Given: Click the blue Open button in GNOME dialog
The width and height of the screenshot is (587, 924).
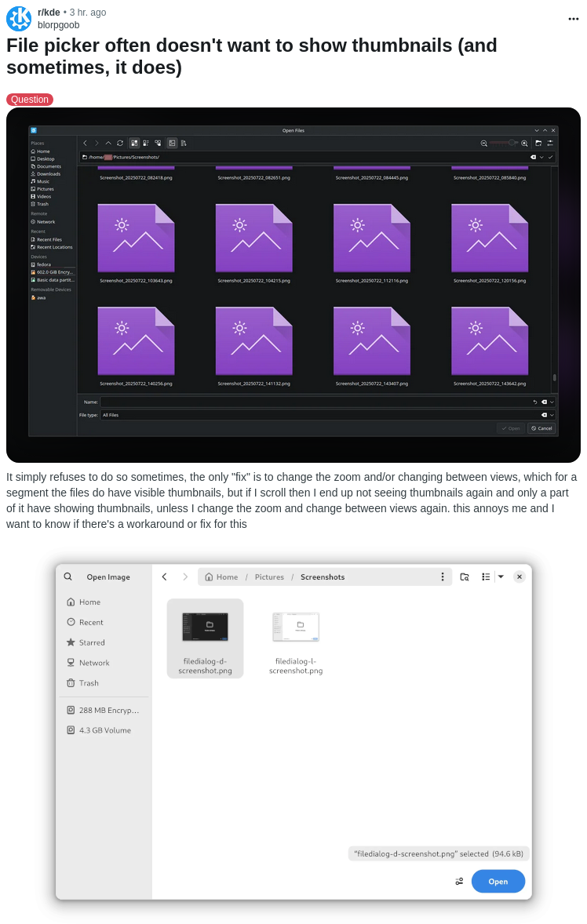Looking at the screenshot, I should [x=498, y=881].
